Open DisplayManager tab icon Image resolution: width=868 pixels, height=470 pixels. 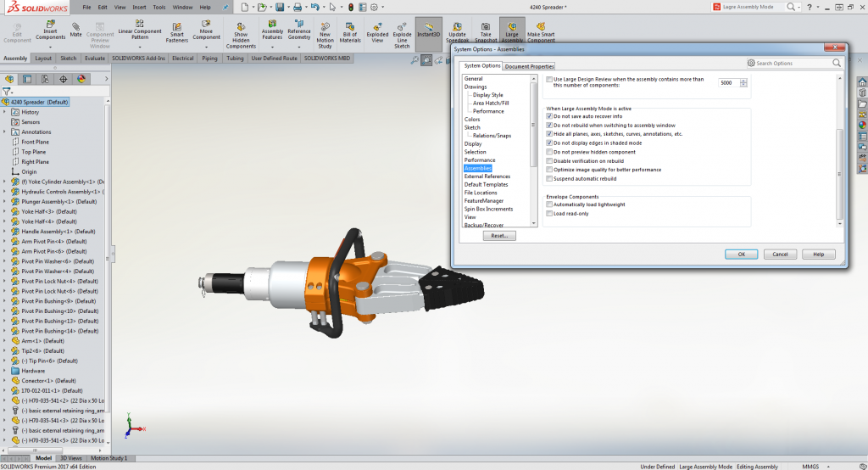coord(81,79)
